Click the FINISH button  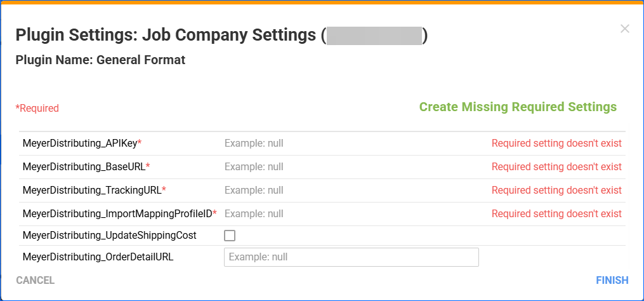click(612, 281)
